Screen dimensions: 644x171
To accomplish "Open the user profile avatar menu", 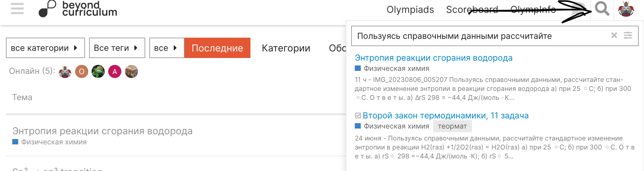I will 626,9.
